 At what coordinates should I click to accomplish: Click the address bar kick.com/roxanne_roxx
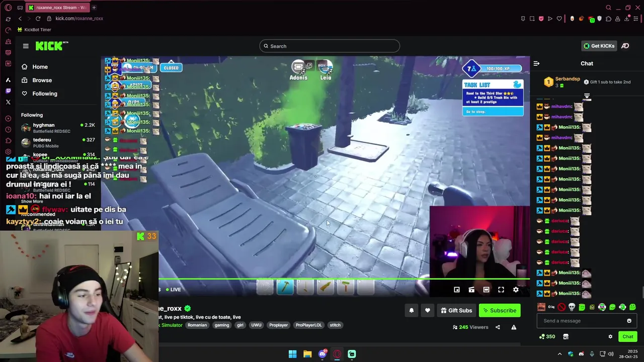coord(79,19)
